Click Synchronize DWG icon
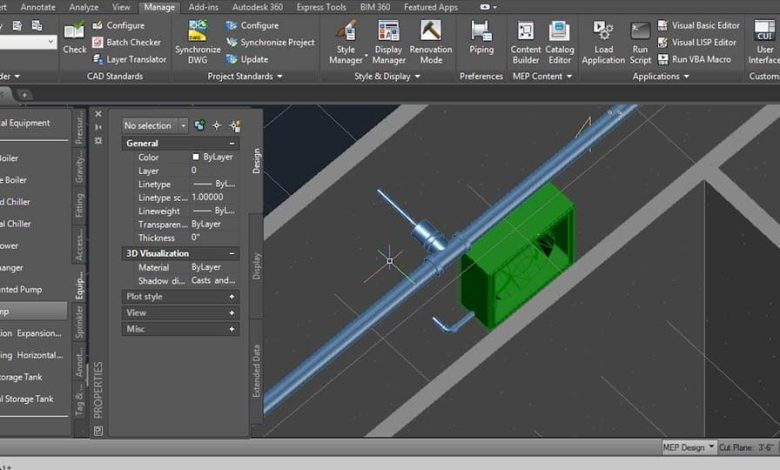This screenshot has height=470, width=780. click(197, 31)
